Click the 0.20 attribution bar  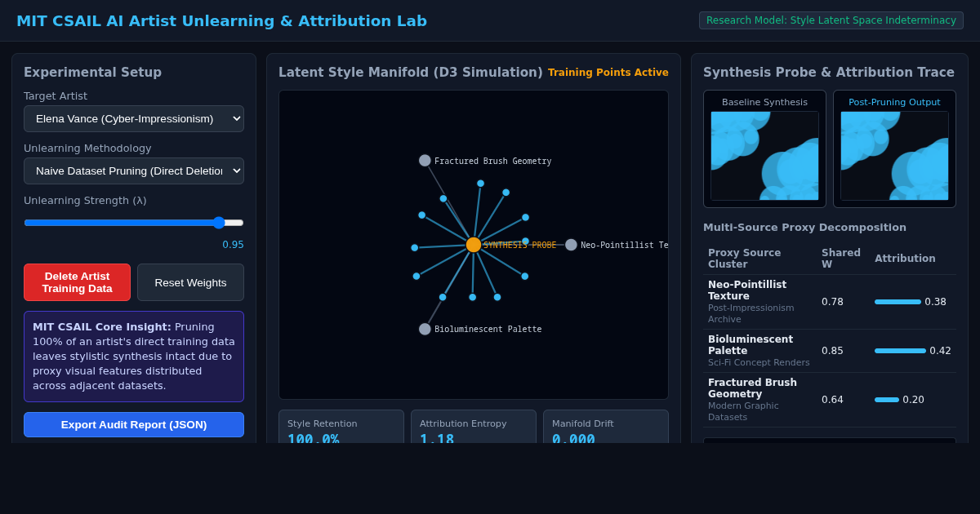click(x=887, y=400)
